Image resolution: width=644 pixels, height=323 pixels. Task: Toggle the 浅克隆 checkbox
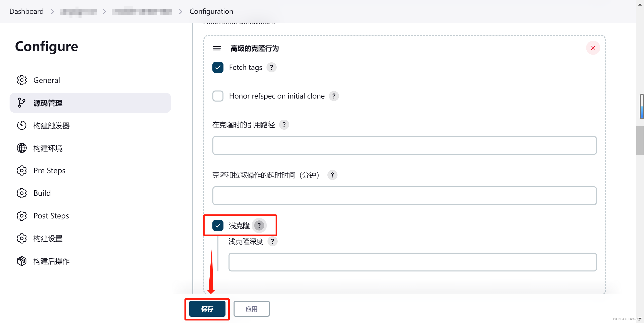coord(218,225)
